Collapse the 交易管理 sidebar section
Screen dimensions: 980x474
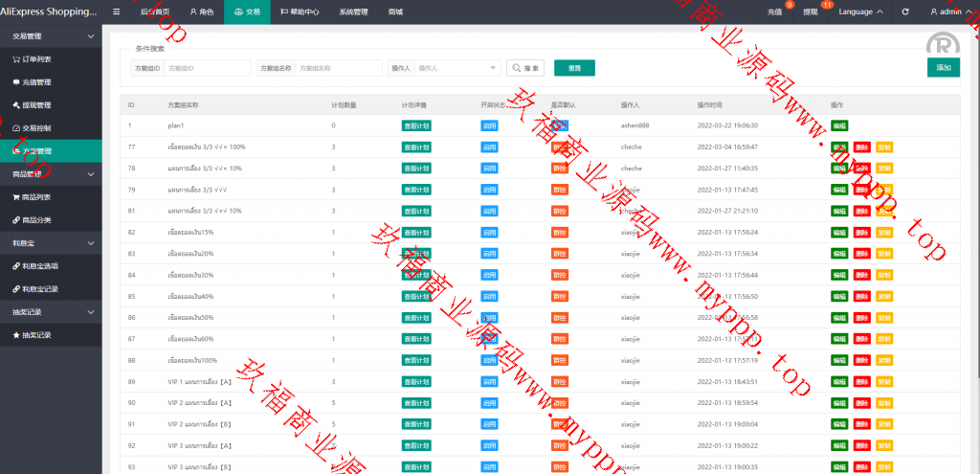pyautogui.click(x=90, y=35)
